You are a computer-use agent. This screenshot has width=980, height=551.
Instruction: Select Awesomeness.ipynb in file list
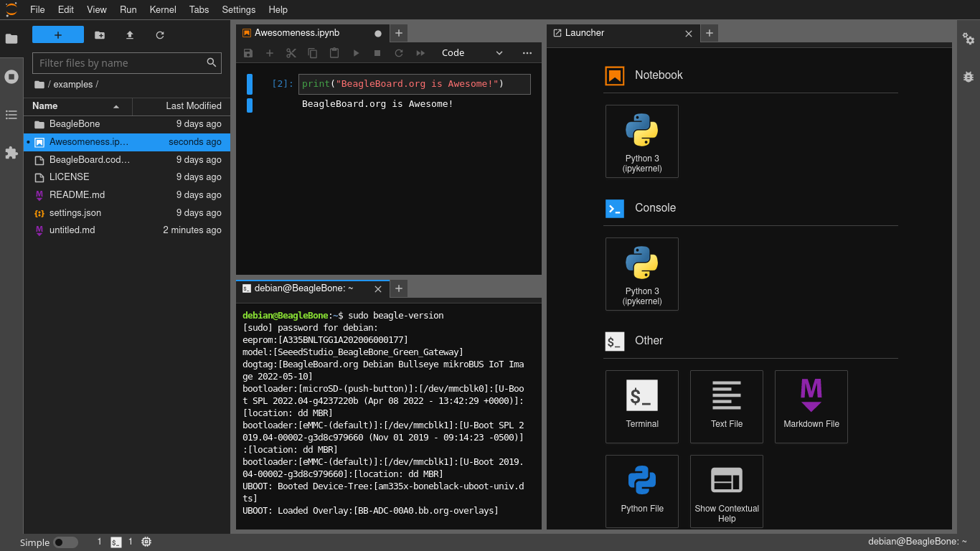(127, 142)
